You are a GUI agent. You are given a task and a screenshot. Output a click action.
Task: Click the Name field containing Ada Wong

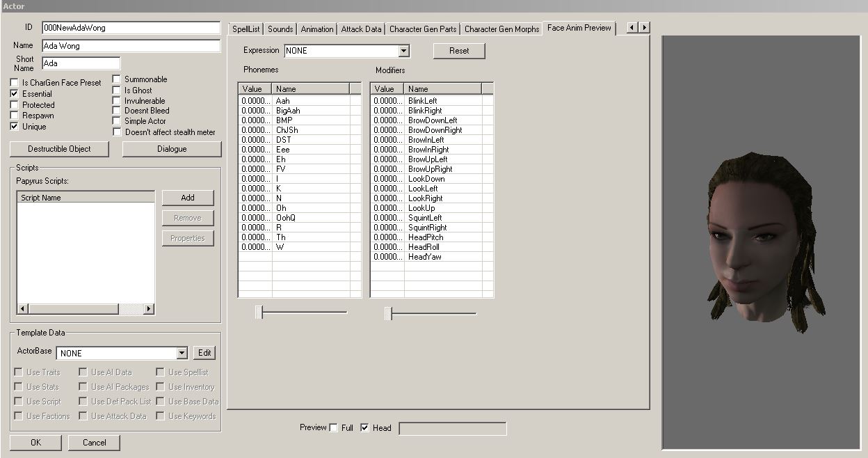click(x=131, y=46)
